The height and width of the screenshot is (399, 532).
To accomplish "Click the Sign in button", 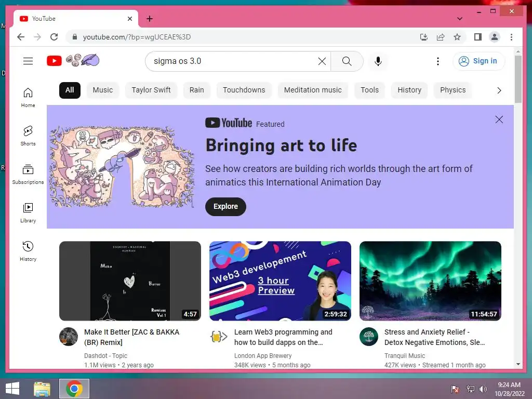I will [x=478, y=61].
